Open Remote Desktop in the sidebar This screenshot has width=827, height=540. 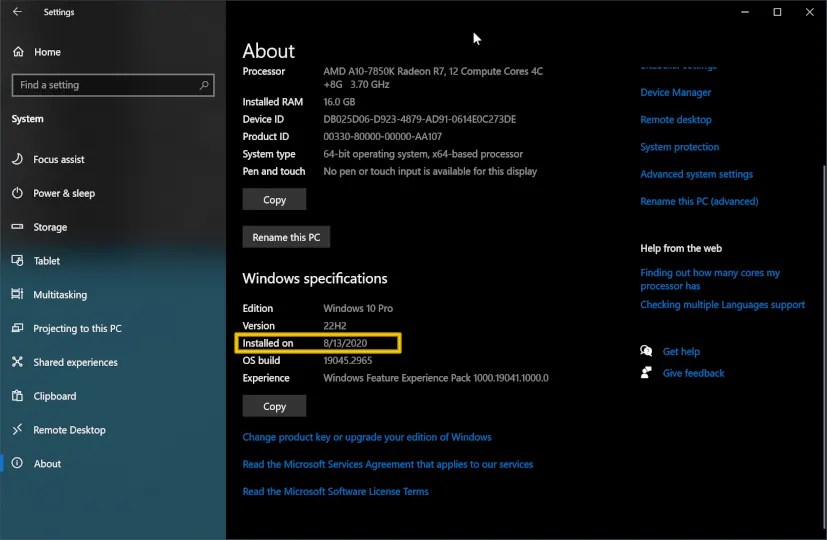(x=69, y=430)
